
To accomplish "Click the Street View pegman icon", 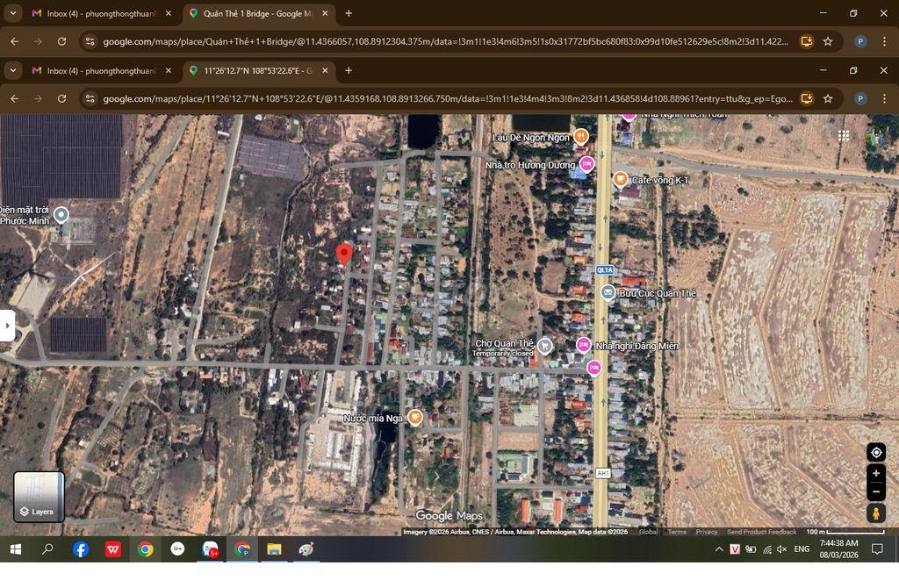I will coord(876,513).
